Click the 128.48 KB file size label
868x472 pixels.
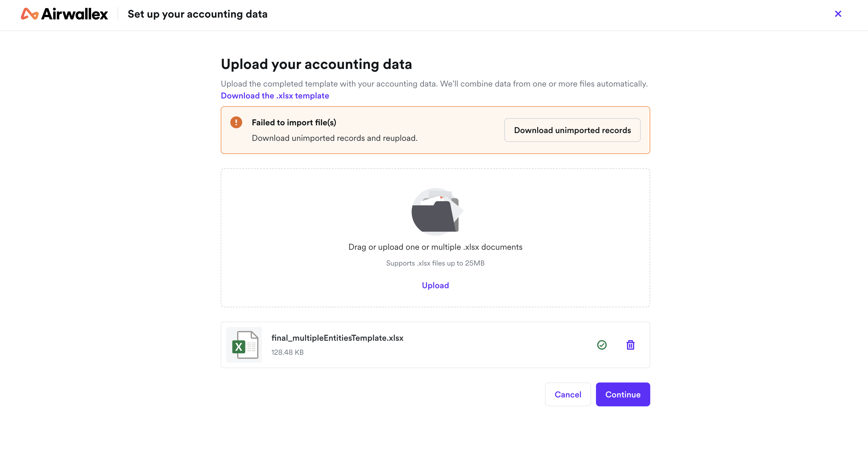point(287,352)
